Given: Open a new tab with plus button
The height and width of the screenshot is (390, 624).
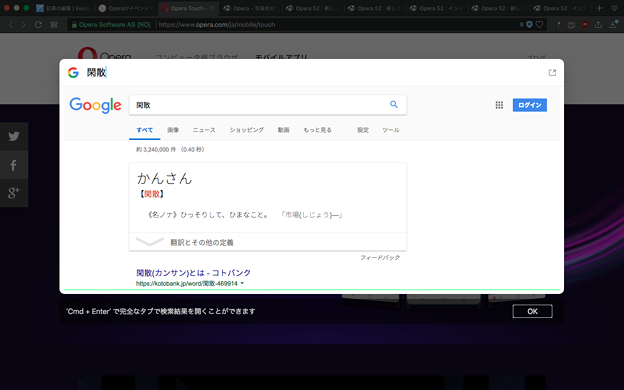Looking at the screenshot, I should click(x=599, y=8).
